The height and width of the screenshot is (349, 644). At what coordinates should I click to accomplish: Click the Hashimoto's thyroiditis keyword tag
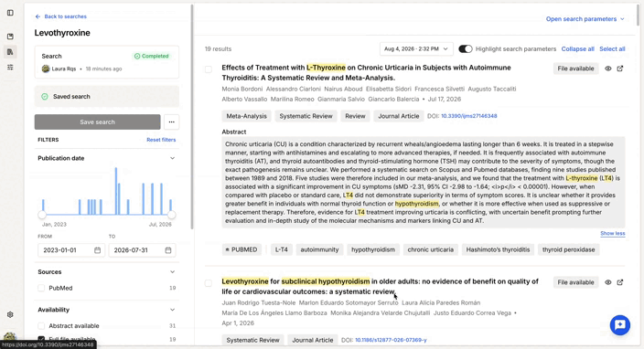[498, 249]
